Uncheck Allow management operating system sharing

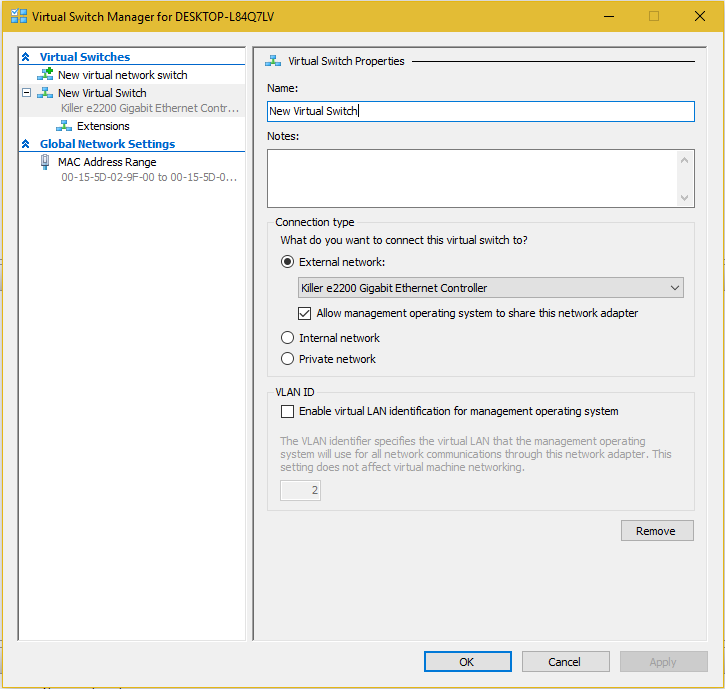pos(304,313)
